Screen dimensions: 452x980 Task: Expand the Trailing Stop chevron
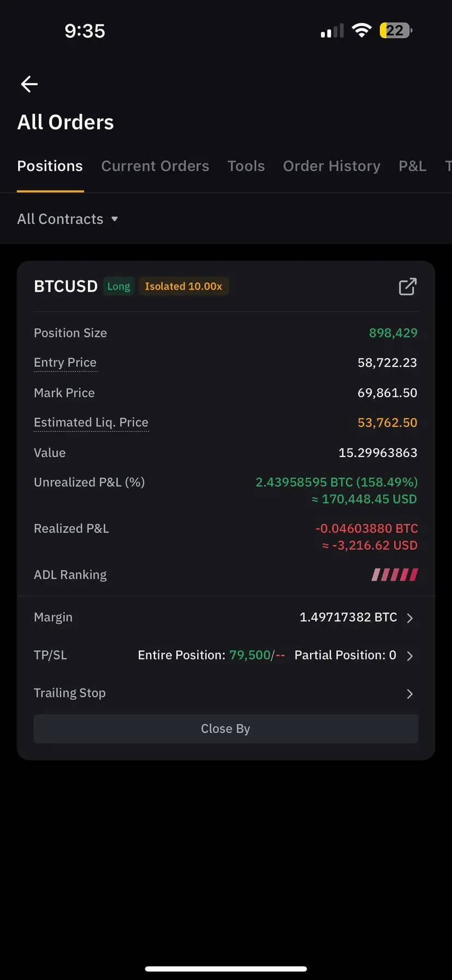coord(410,694)
